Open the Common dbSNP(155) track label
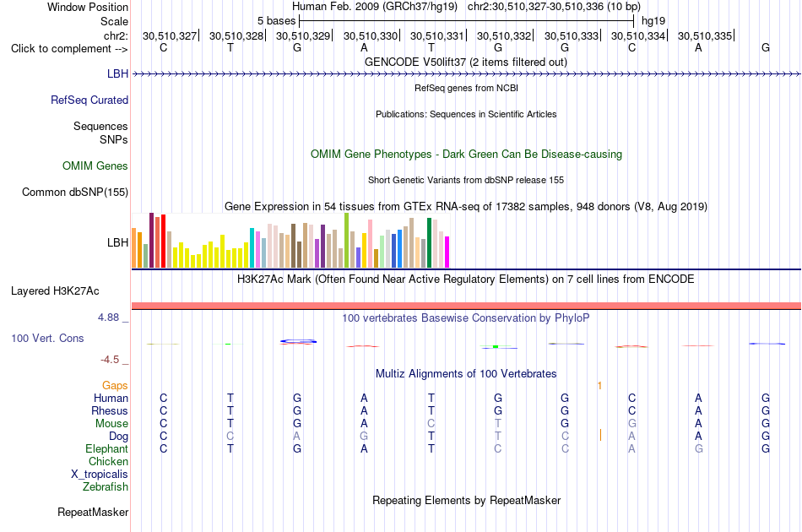Screen dimensions: 802x532 (x=75, y=192)
